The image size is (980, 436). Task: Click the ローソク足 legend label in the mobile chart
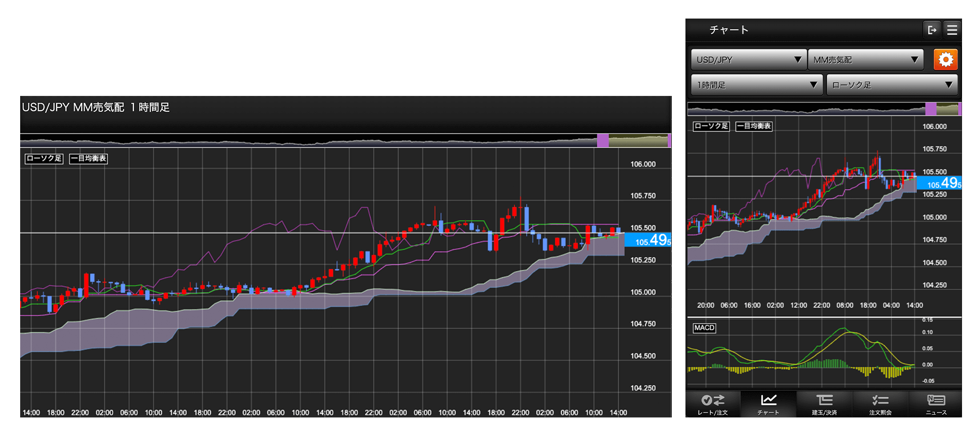pyautogui.click(x=710, y=126)
